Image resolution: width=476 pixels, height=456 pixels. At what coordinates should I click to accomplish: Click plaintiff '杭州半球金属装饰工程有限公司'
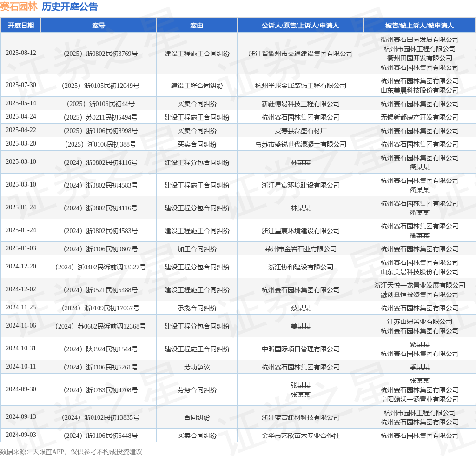(x=301, y=86)
